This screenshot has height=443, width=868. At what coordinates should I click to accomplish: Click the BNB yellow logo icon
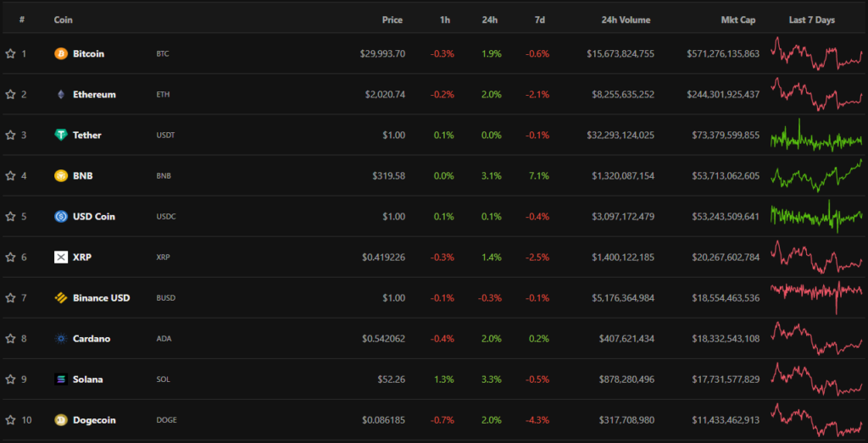pyautogui.click(x=61, y=176)
